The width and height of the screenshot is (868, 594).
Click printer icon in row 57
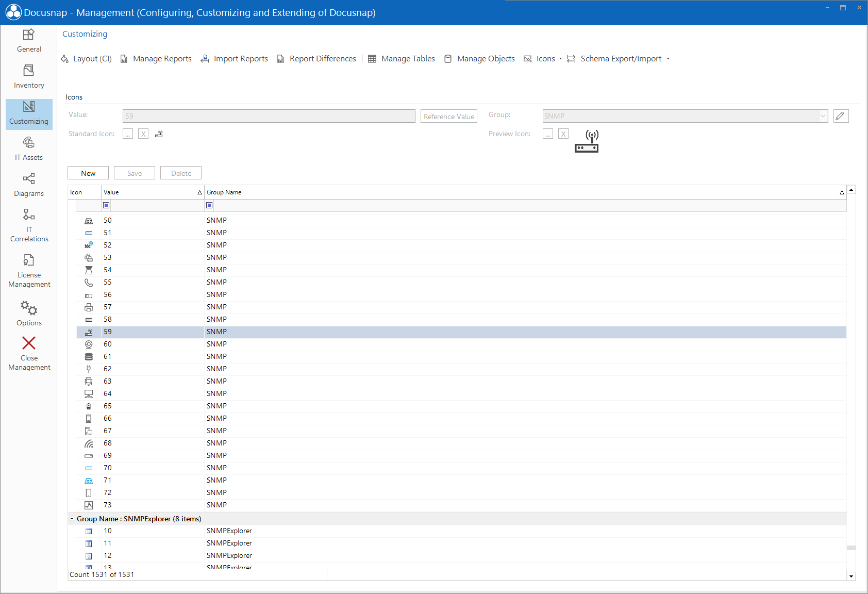(x=89, y=307)
